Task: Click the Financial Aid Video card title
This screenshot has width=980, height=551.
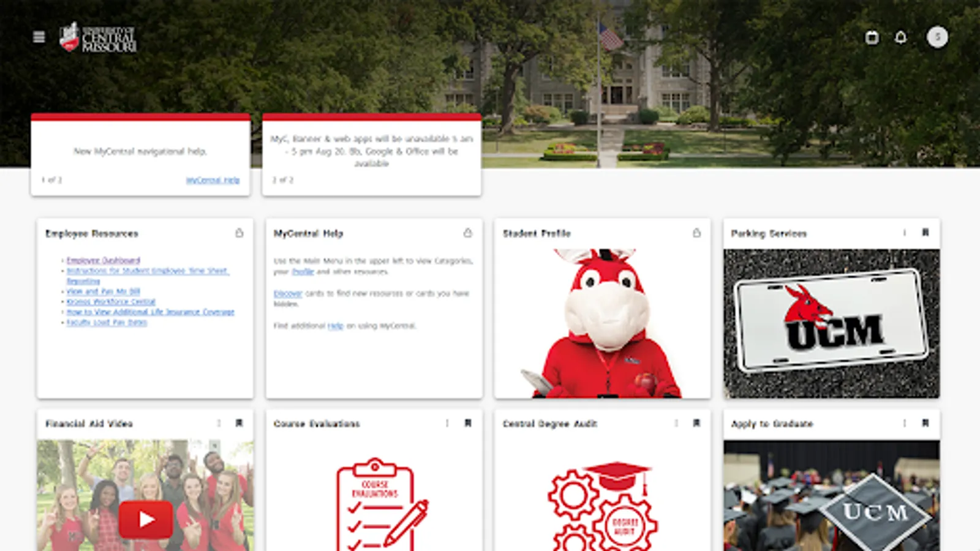Action: [x=89, y=424]
